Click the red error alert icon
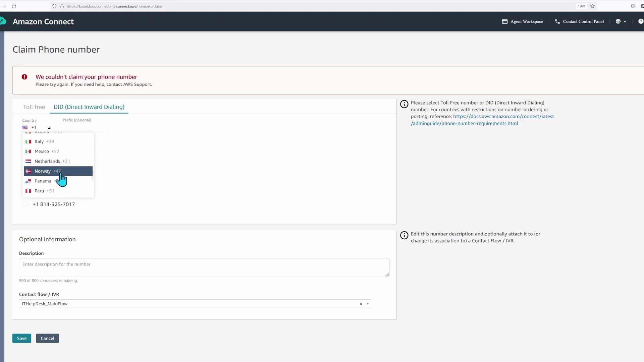The width and height of the screenshot is (644, 362). coord(24,77)
